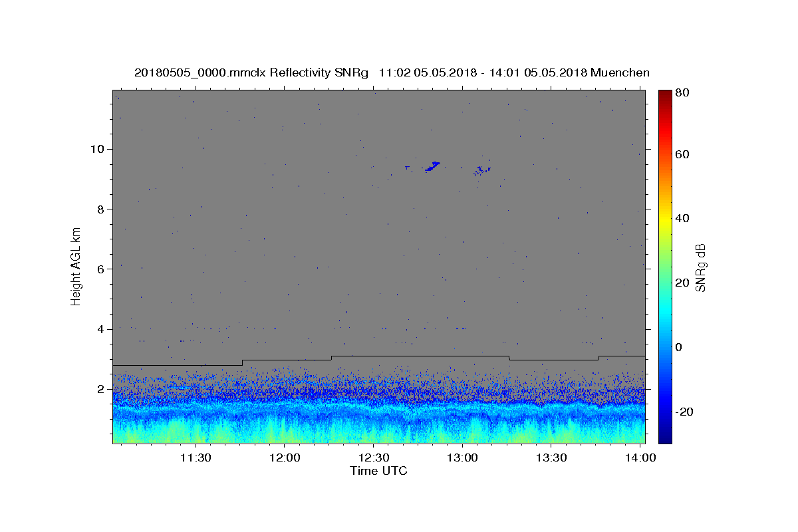Click the 'SNRg dB' colorbar label
The height and width of the screenshot is (532, 798).
[x=700, y=267]
